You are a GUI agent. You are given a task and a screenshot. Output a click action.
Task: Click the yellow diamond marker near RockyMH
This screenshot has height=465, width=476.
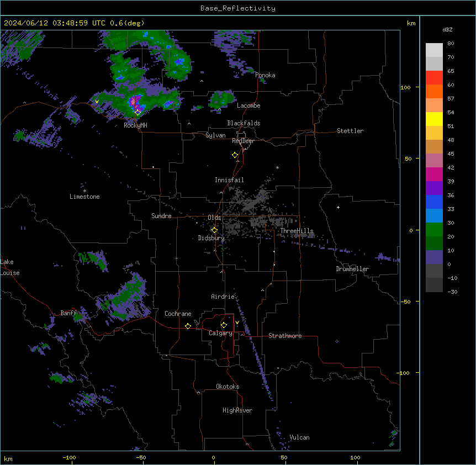click(x=137, y=112)
